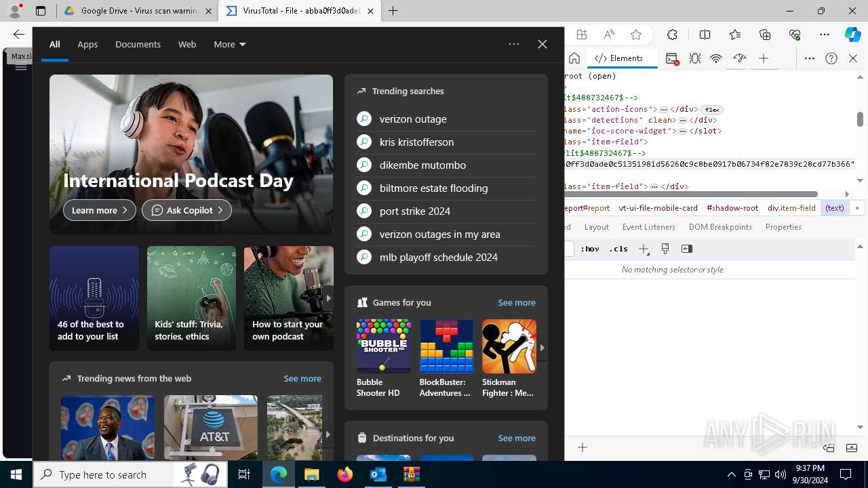Open Task View button on taskbar

coord(245,474)
